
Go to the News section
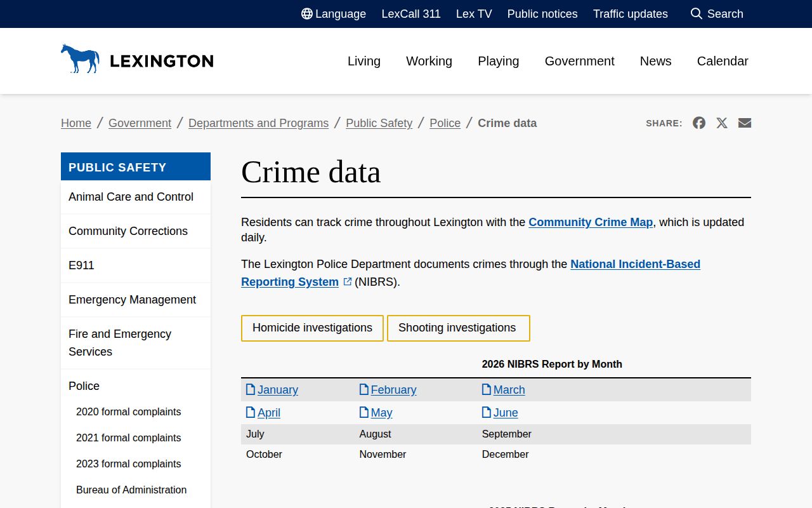656,61
